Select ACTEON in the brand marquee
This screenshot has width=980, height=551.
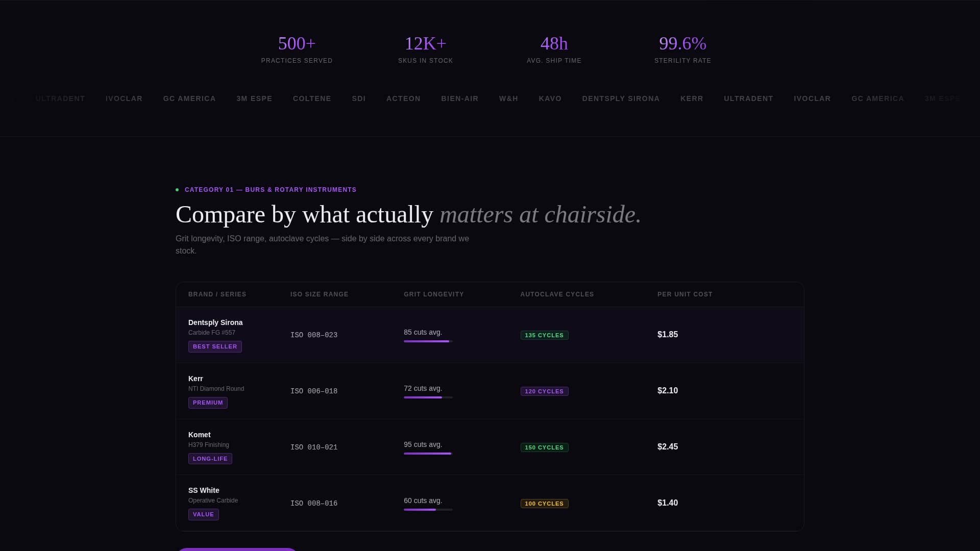(403, 98)
